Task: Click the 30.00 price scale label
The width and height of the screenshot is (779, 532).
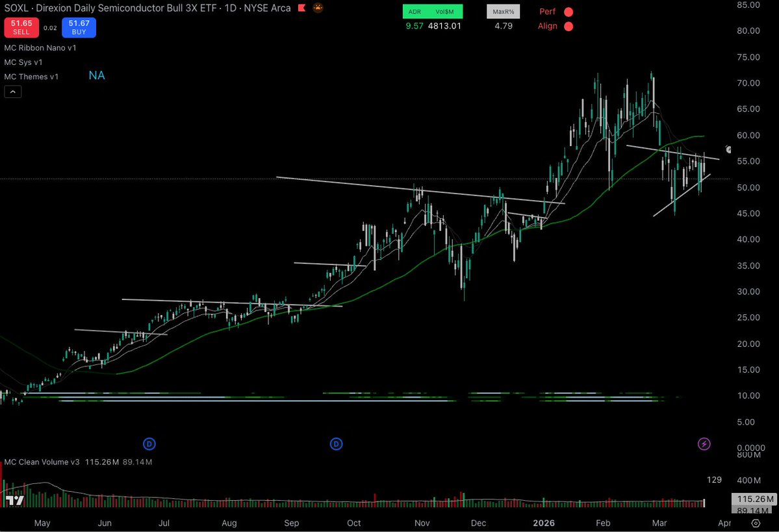Action: pyautogui.click(x=748, y=292)
